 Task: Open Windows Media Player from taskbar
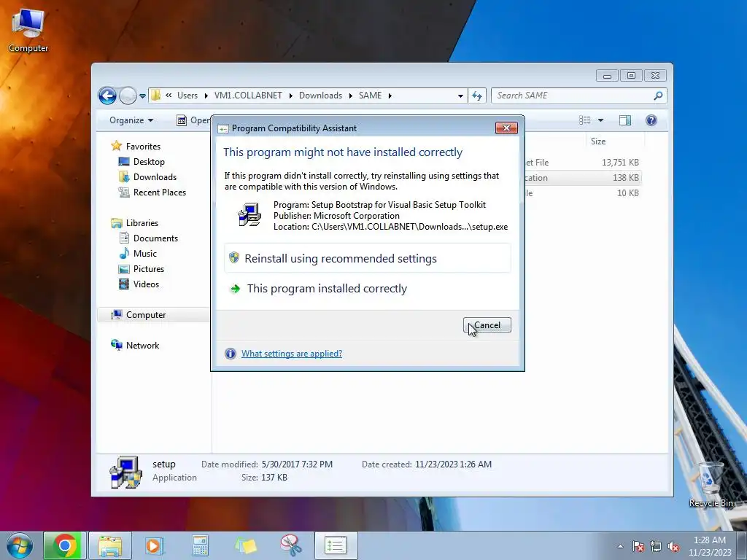tap(155, 545)
